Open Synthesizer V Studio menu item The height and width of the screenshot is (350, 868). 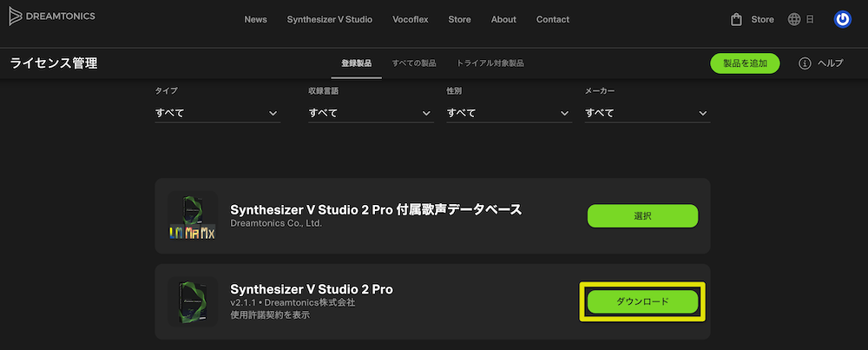pos(329,19)
